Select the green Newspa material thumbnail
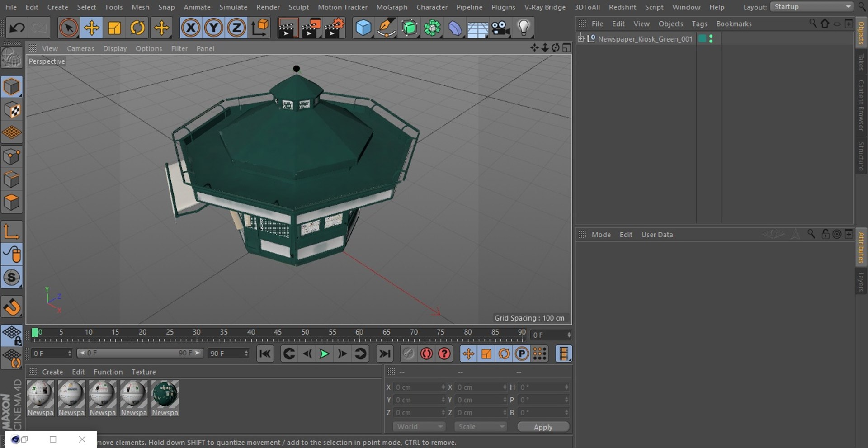The height and width of the screenshot is (448, 868). (165, 398)
